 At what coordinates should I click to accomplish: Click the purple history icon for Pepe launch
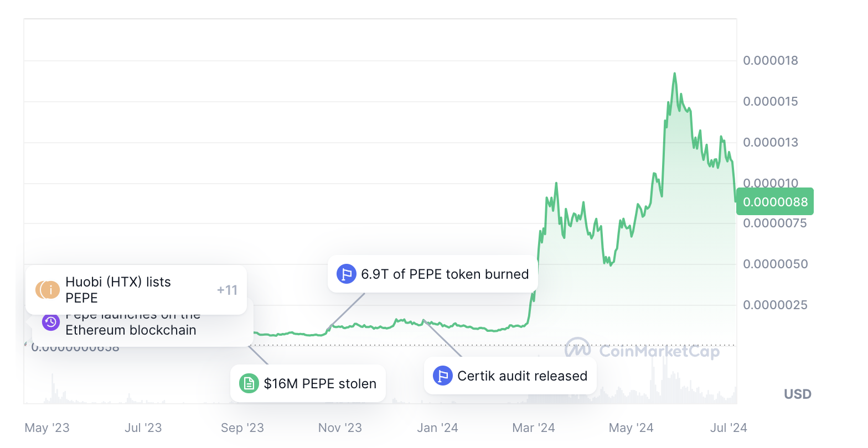click(51, 322)
